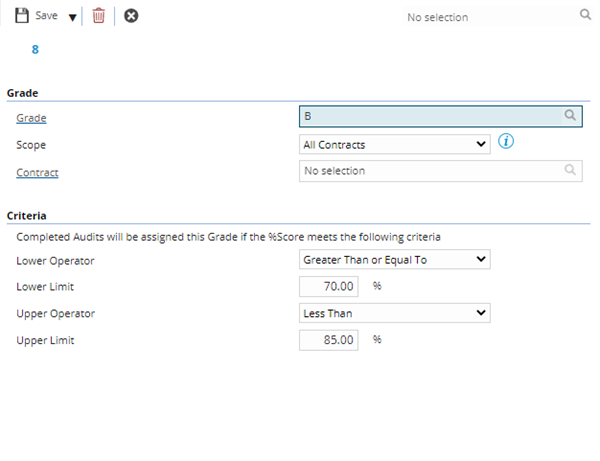
Task: Expand the Save options arrow
Action: click(72, 17)
